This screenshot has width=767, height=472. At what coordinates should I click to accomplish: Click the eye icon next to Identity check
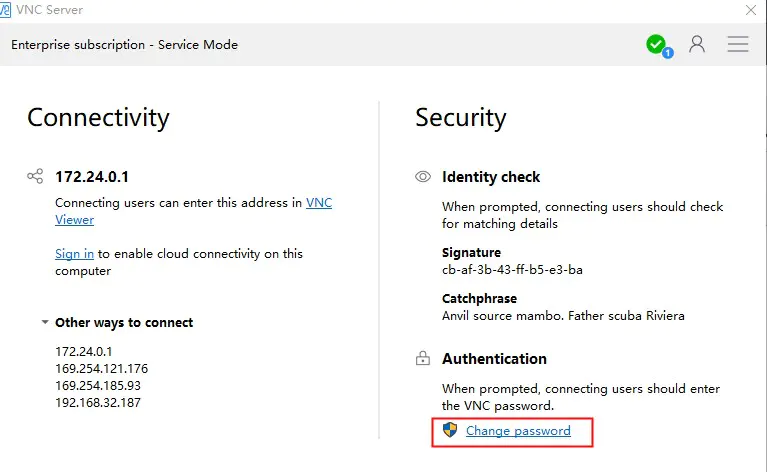pyautogui.click(x=423, y=177)
